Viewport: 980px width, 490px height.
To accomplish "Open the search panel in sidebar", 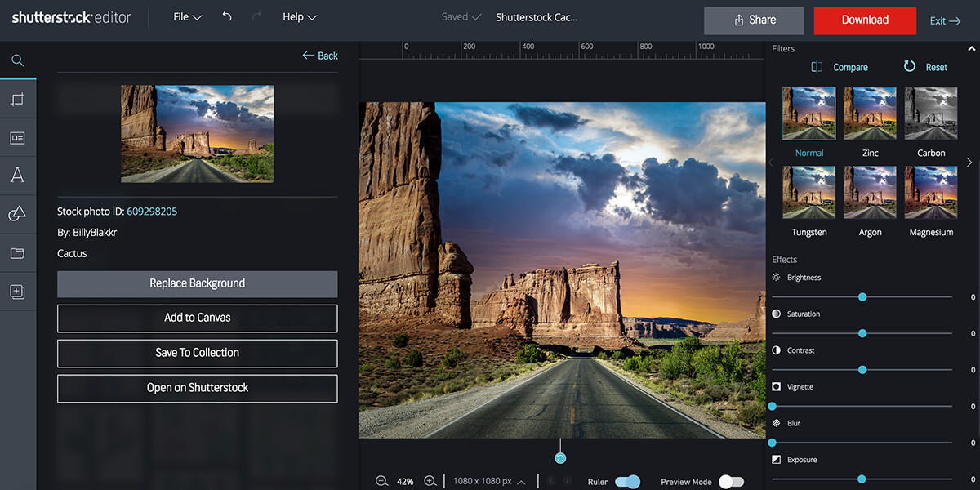I will click(18, 60).
